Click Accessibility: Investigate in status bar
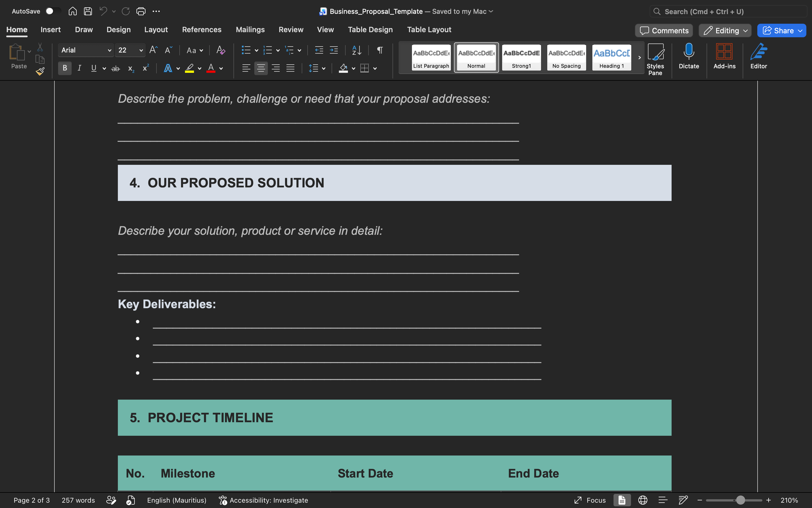 click(263, 500)
